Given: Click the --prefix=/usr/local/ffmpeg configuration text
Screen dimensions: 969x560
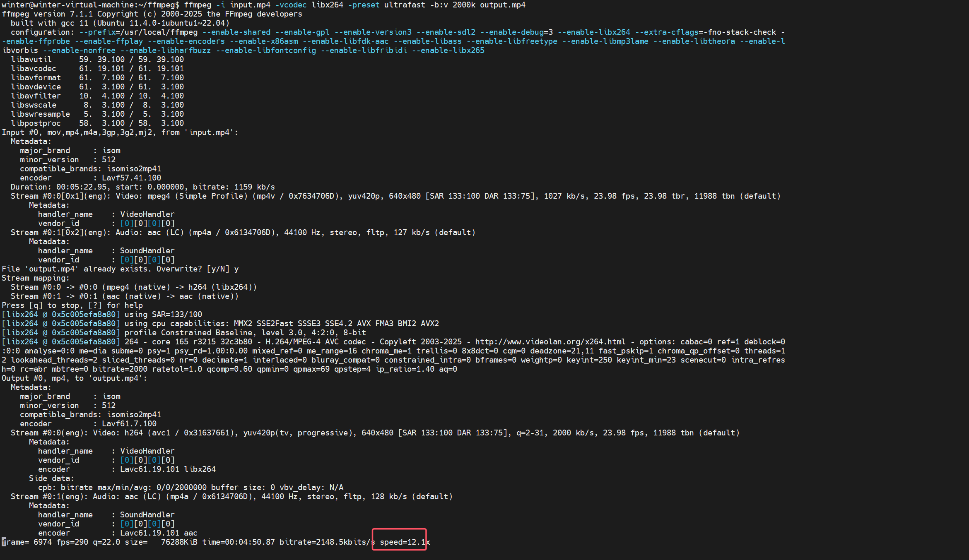Looking at the screenshot, I should [138, 32].
